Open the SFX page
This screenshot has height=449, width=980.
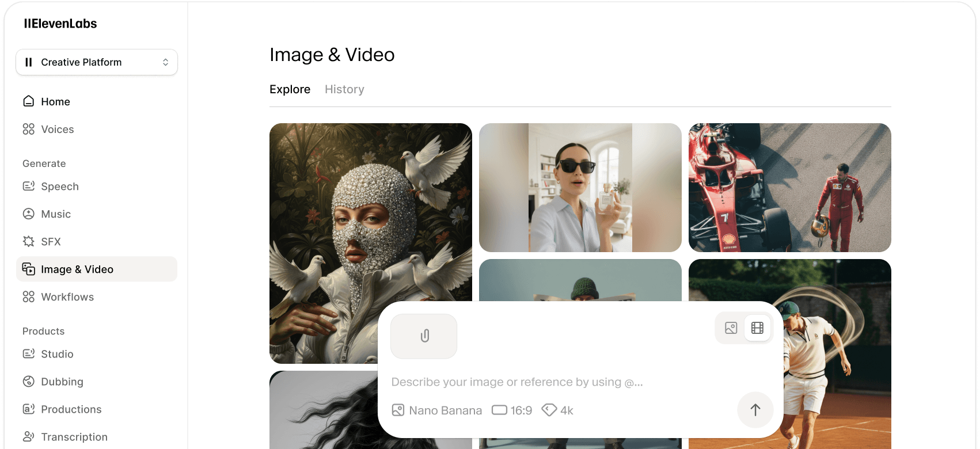97,241
